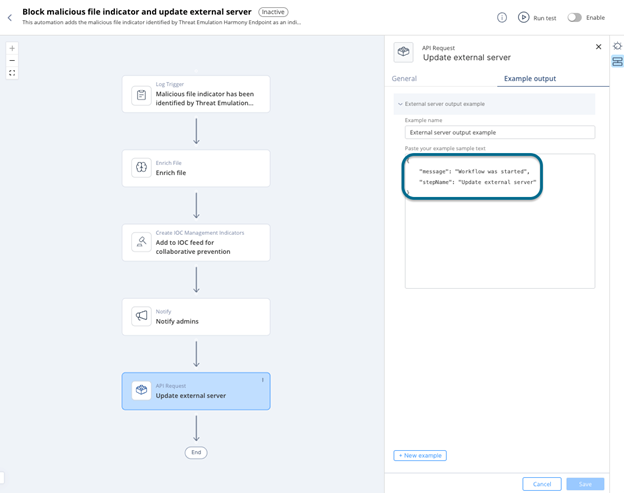Zoom in on the workflow canvas

pyautogui.click(x=12, y=48)
